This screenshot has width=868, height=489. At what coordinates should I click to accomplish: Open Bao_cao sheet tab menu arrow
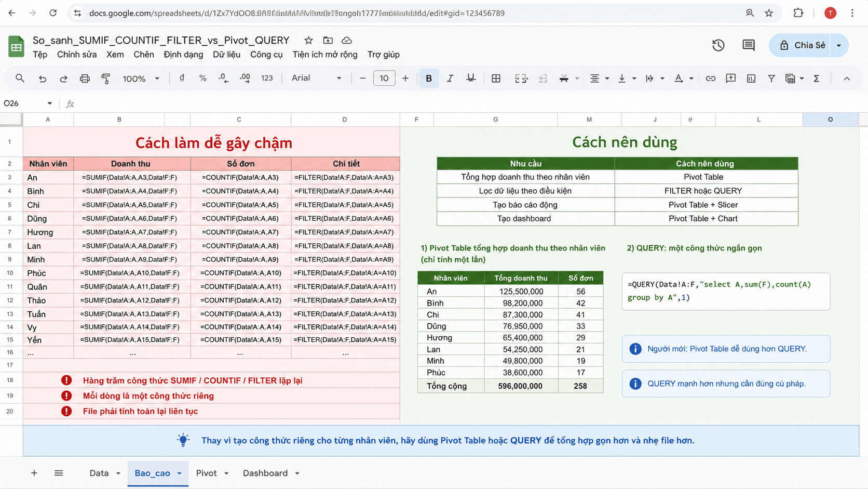pos(179,473)
